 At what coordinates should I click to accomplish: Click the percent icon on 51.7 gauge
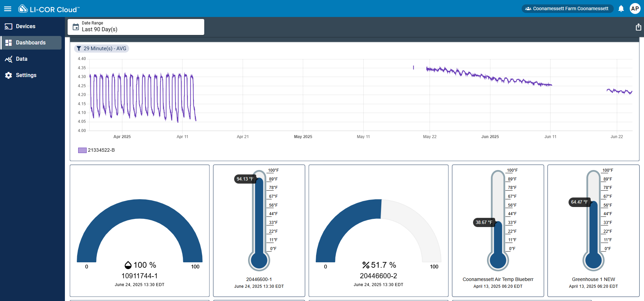click(x=366, y=265)
